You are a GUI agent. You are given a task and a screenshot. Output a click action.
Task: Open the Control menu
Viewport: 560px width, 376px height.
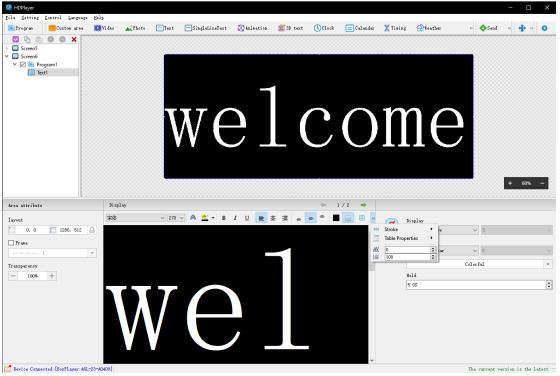click(53, 17)
